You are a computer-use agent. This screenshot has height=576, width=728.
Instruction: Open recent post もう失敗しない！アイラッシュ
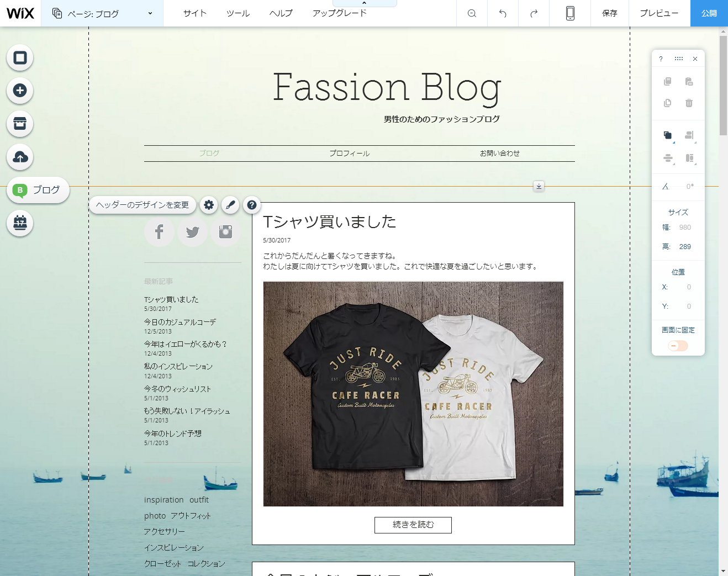(x=187, y=411)
